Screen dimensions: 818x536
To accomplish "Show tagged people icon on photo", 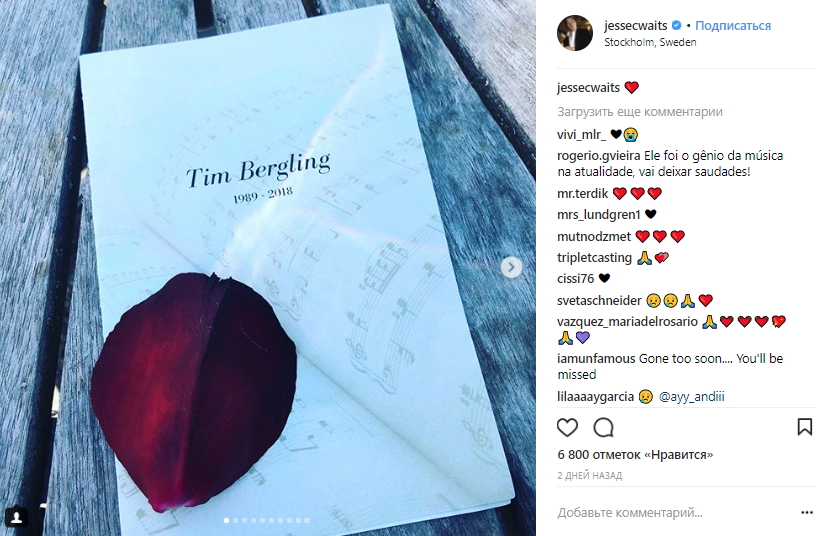I will tap(17, 517).
